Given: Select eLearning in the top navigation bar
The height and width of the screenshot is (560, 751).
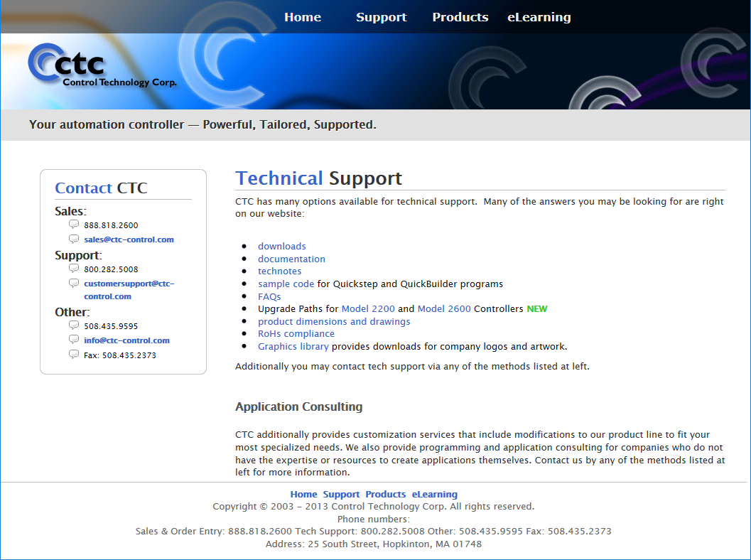Looking at the screenshot, I should coord(539,17).
